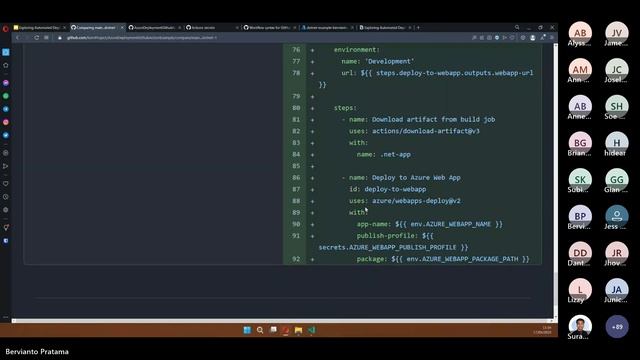Click participant avatar DD Dant
Image resolution: width=640 pixels, height=360 pixels.
pos(580,253)
